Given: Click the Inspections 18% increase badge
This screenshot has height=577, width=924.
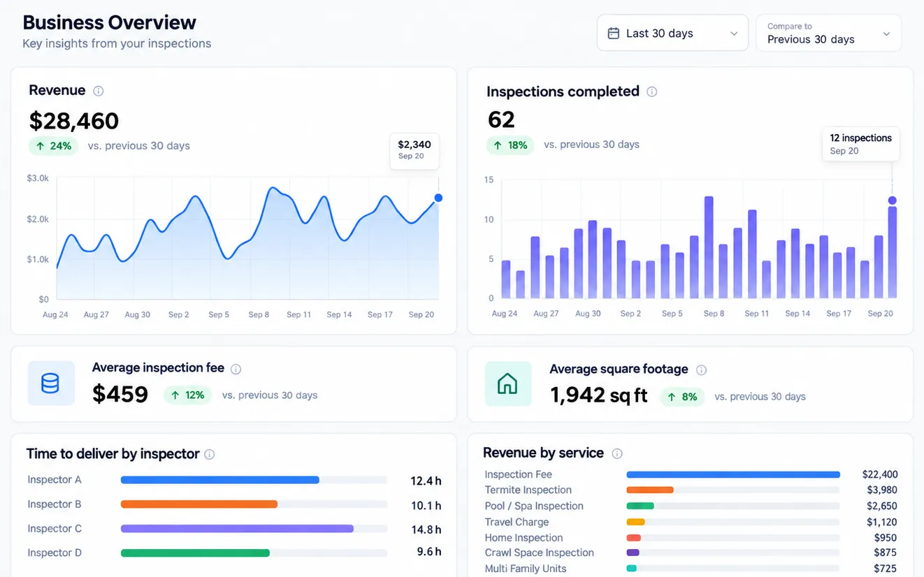Looking at the screenshot, I should [x=510, y=145].
